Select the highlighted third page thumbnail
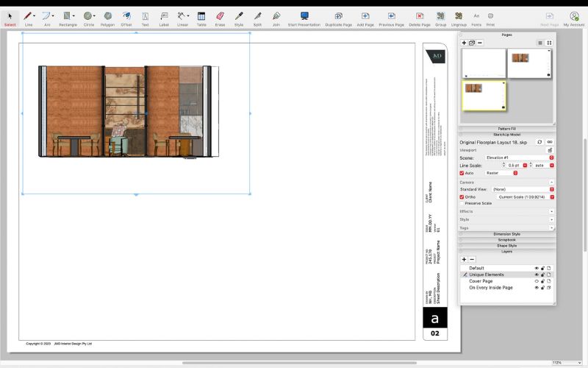Screen dimensions: 588x368 tap(484, 96)
